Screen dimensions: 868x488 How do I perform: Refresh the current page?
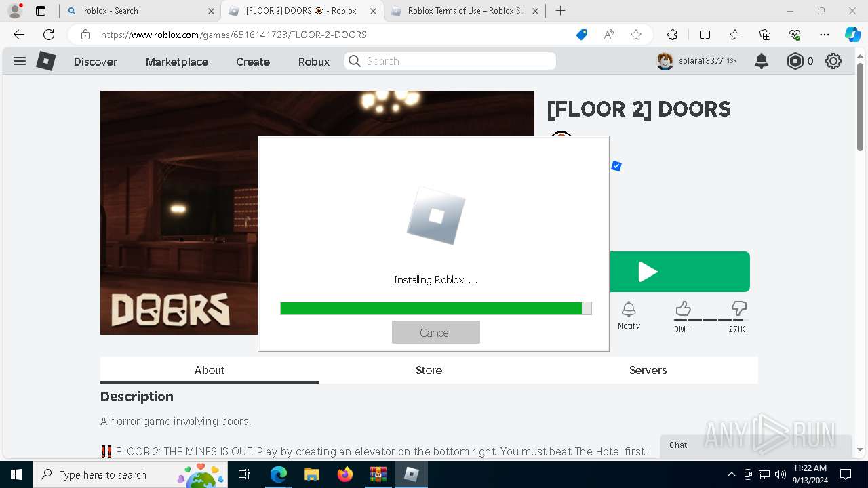point(49,35)
